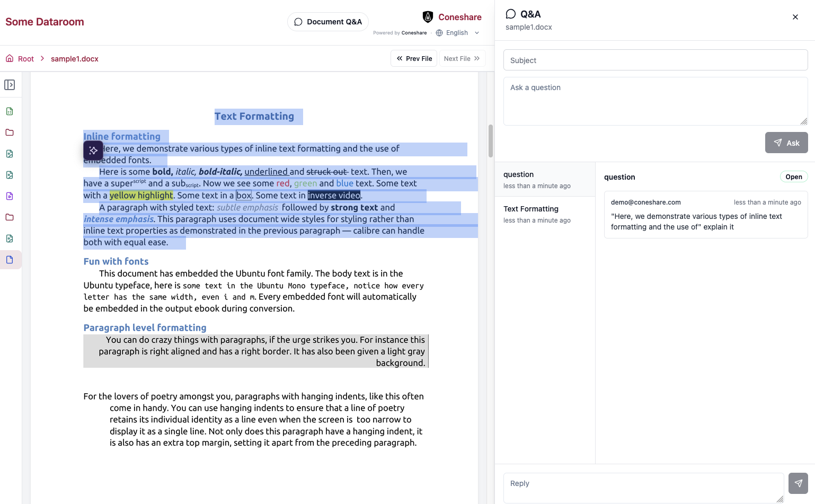Go to the next file
Screen dimensions: 815x504
coord(462,58)
